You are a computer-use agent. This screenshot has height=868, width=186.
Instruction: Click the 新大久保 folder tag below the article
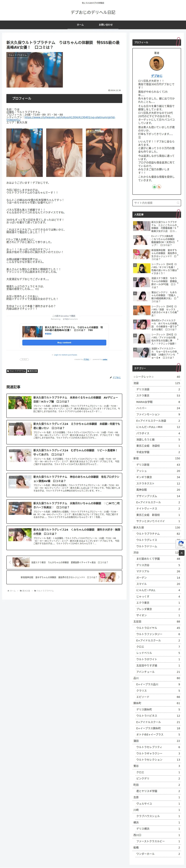click(x=32, y=371)
